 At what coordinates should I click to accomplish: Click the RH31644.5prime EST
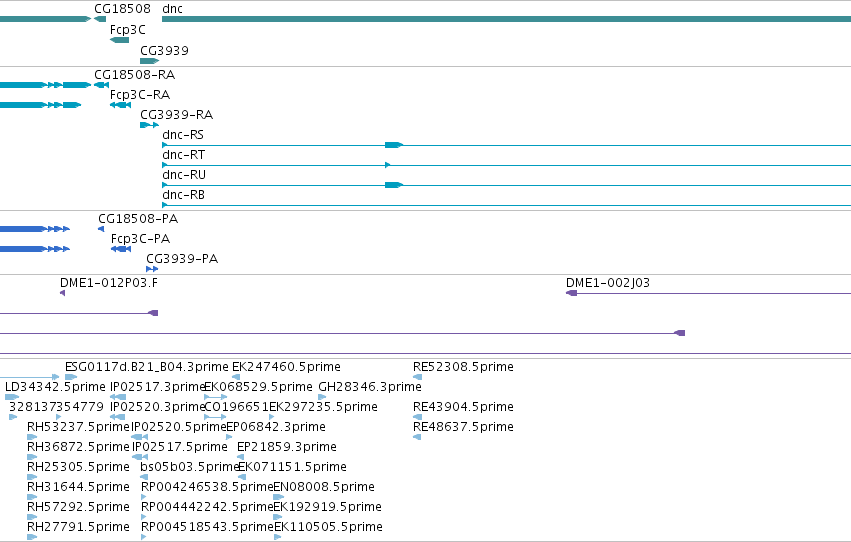pos(32,497)
